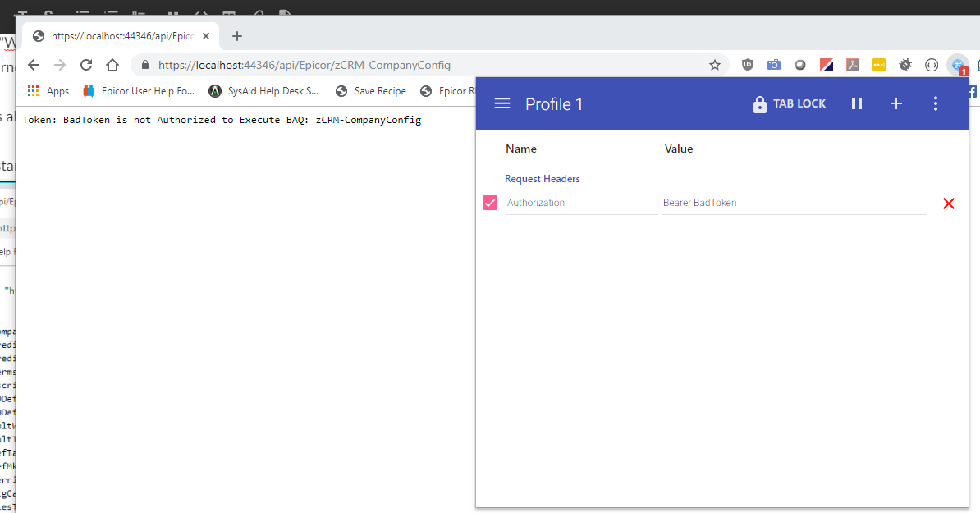Open the gear extension icon
Image resolution: width=980 pixels, height=513 pixels.
pos(905,65)
